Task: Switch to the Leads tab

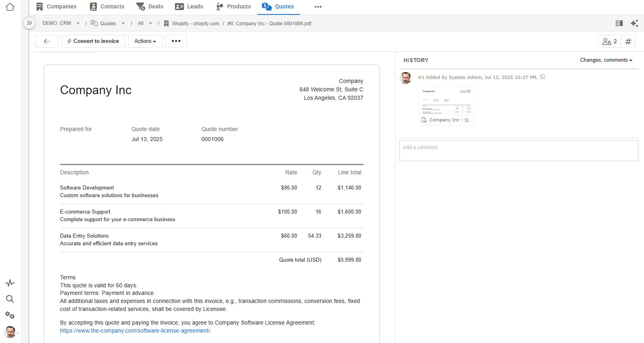Action: [189, 7]
